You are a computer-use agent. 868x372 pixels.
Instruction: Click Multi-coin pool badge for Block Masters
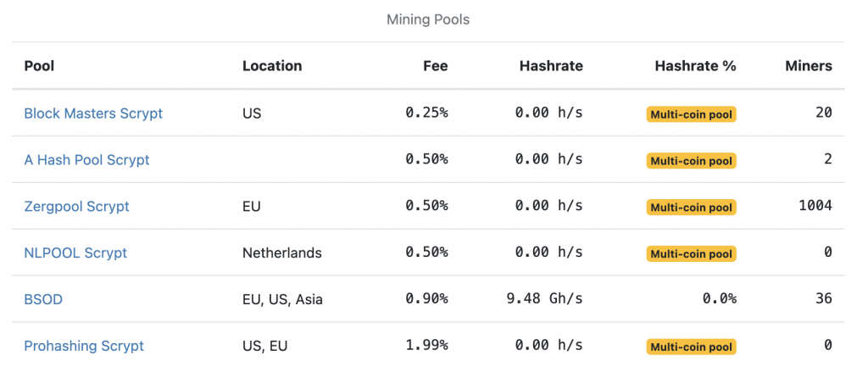(x=692, y=114)
